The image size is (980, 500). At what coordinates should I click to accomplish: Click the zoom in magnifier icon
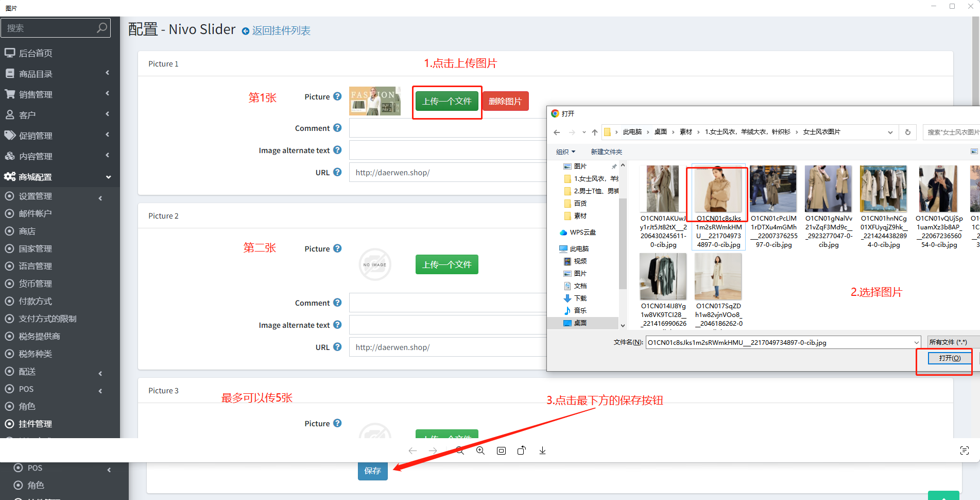pyautogui.click(x=480, y=451)
